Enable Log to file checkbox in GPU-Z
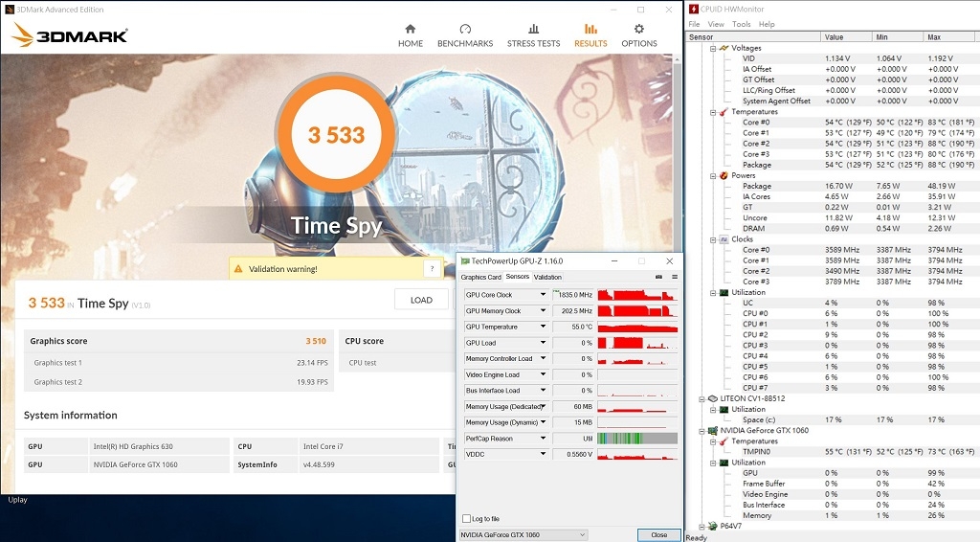980x542 pixels. pyautogui.click(x=466, y=519)
